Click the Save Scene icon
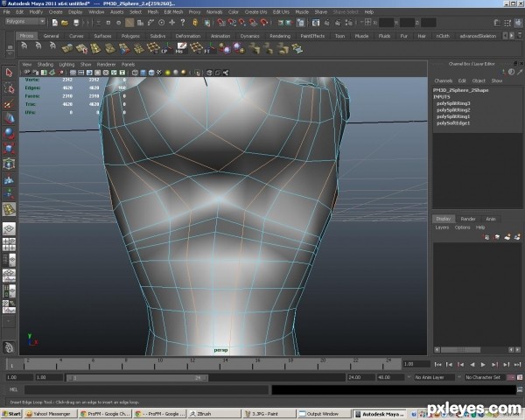The height and width of the screenshot is (420, 525). pos(76,23)
